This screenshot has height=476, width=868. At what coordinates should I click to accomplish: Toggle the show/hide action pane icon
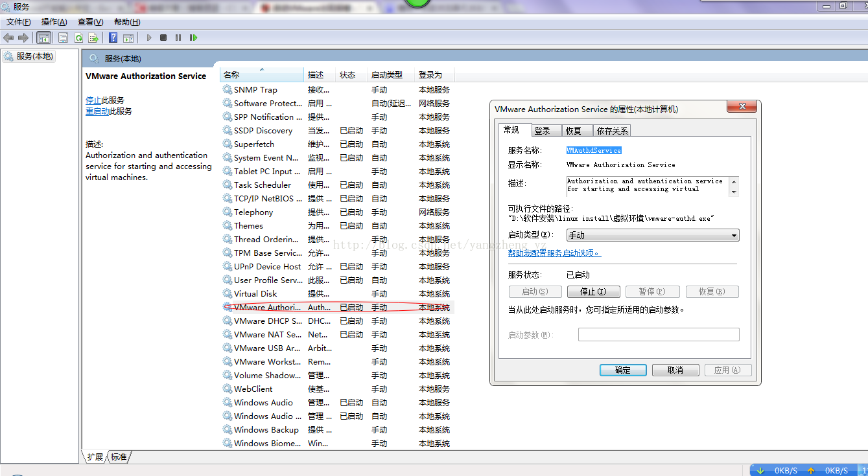(128, 38)
